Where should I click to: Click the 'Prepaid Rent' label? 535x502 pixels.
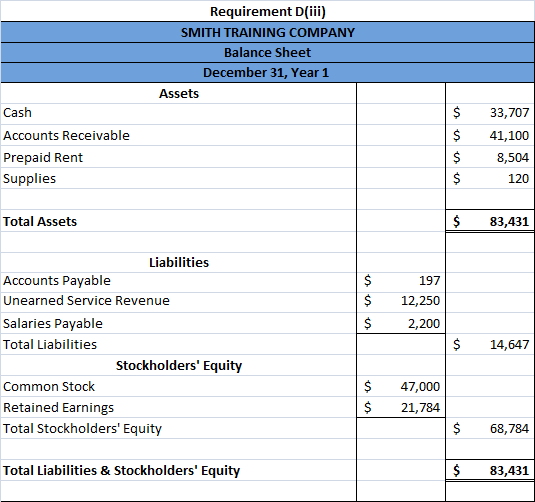click(x=43, y=157)
